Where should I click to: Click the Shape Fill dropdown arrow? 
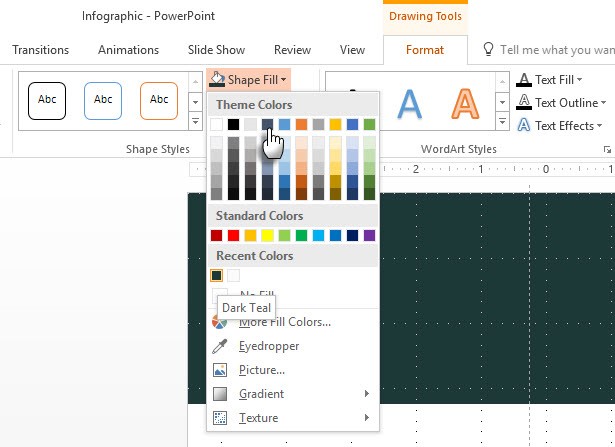click(x=284, y=79)
